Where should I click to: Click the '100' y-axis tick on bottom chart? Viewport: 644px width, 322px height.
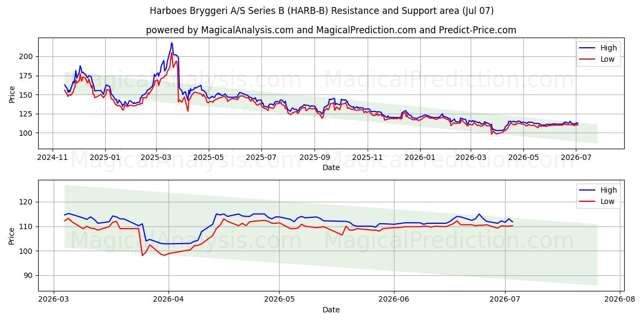(27, 251)
